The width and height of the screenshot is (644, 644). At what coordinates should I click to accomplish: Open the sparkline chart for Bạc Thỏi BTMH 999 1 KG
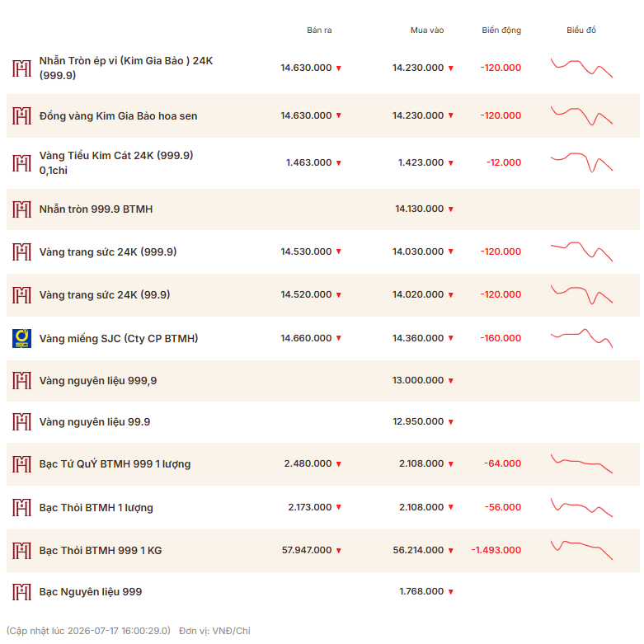(581, 550)
